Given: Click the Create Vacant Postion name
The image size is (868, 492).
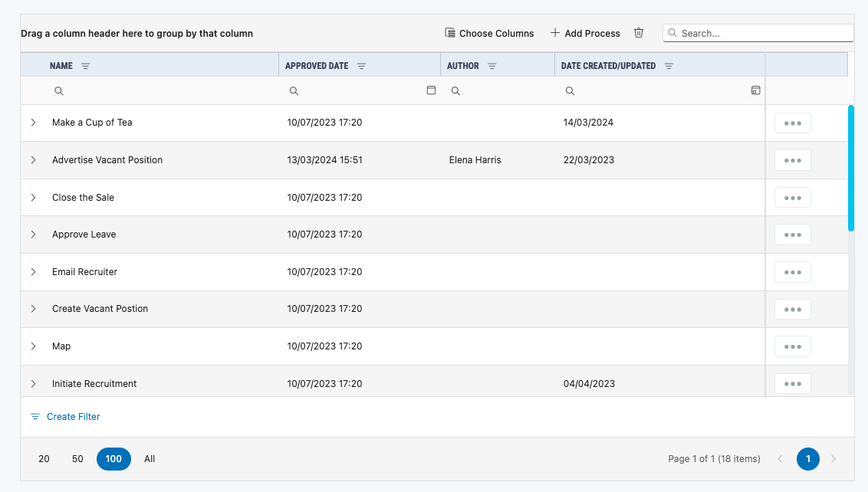Looking at the screenshot, I should 100,309.
